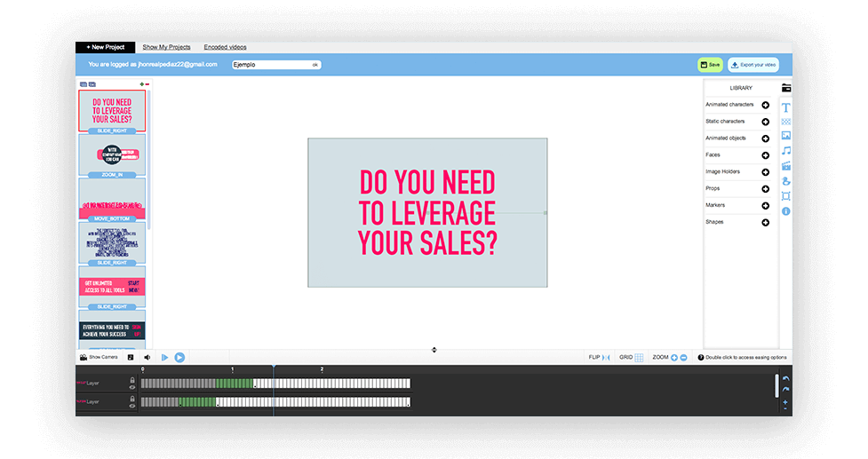Click the undo arrow beside timeline
This screenshot has height=459, width=868.
coord(785,379)
